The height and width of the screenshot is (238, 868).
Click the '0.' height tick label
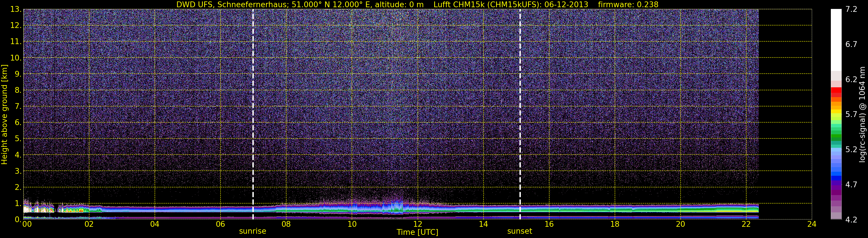point(18,220)
